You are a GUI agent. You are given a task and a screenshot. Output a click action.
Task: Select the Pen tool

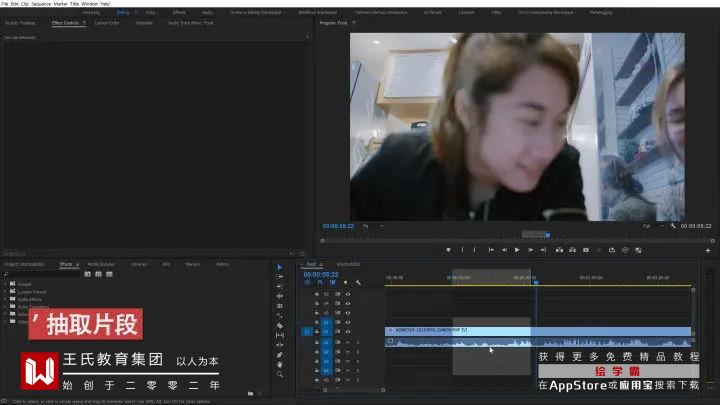pyautogui.click(x=280, y=355)
